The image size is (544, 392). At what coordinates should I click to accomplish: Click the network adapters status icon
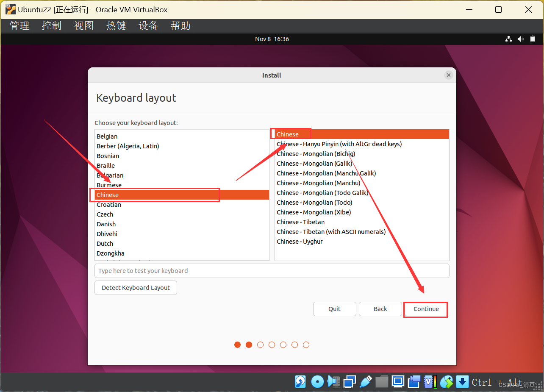pos(350,382)
